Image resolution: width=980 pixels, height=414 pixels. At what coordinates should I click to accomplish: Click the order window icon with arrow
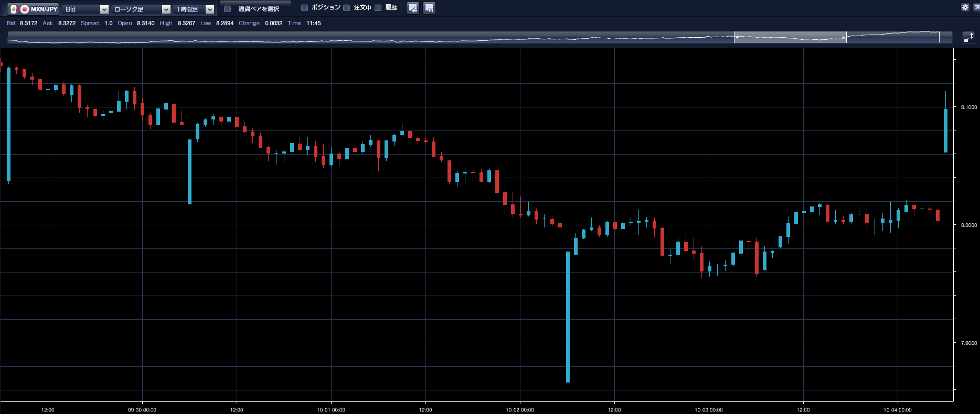coord(413,8)
